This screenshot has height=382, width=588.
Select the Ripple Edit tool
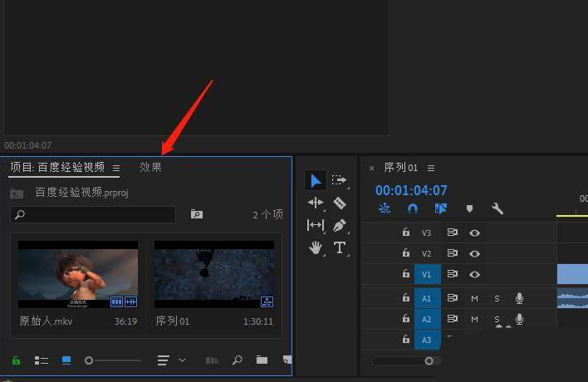point(316,203)
